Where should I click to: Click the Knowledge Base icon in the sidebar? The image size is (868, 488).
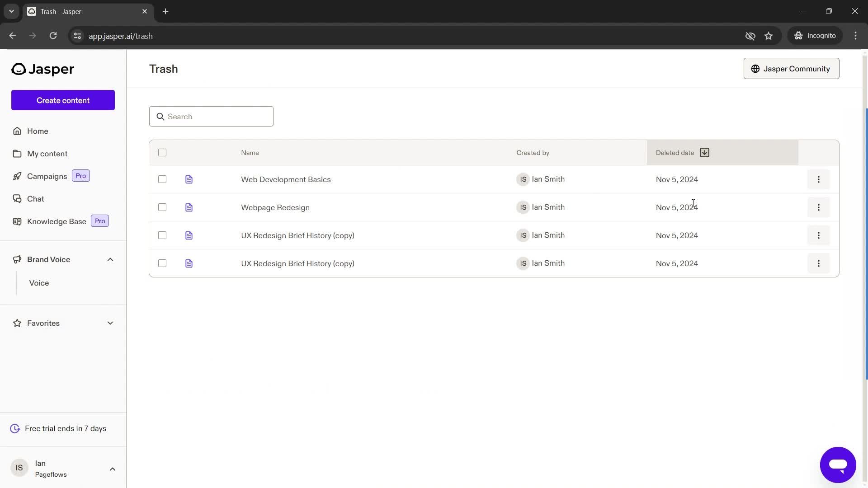pos(17,221)
